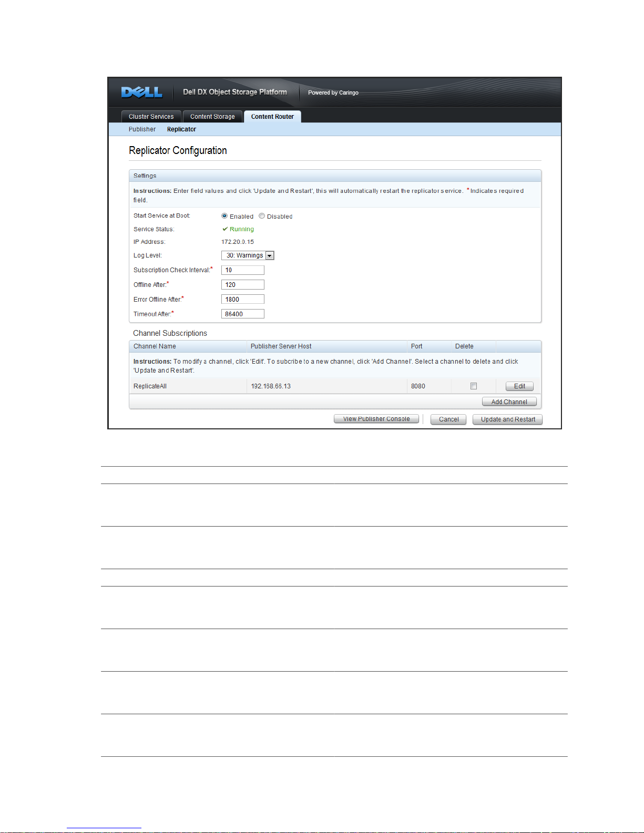Click the Powered by Caringo text
644x833 pixels.
point(333,92)
